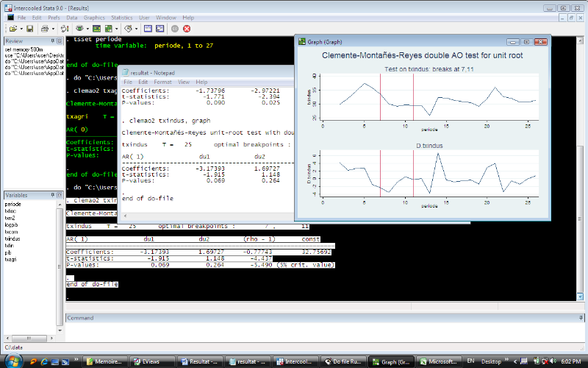
Task: Click the red Break toolbar icon
Action: pos(187,28)
